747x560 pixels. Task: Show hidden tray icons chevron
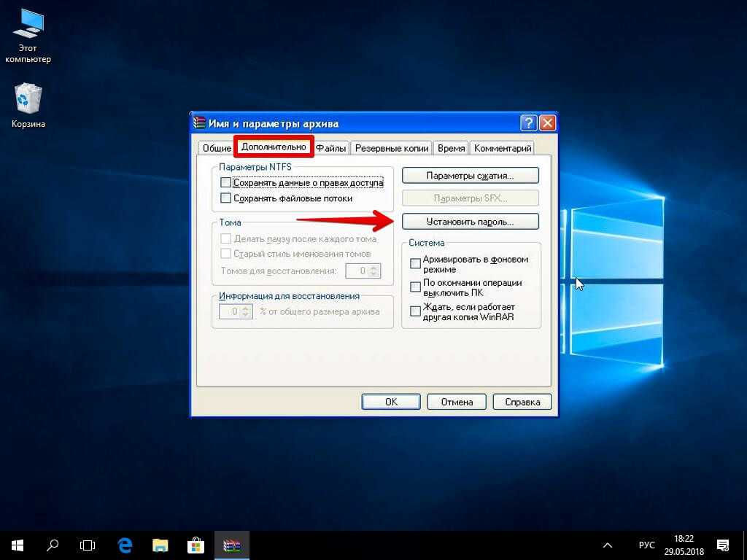[x=608, y=545]
